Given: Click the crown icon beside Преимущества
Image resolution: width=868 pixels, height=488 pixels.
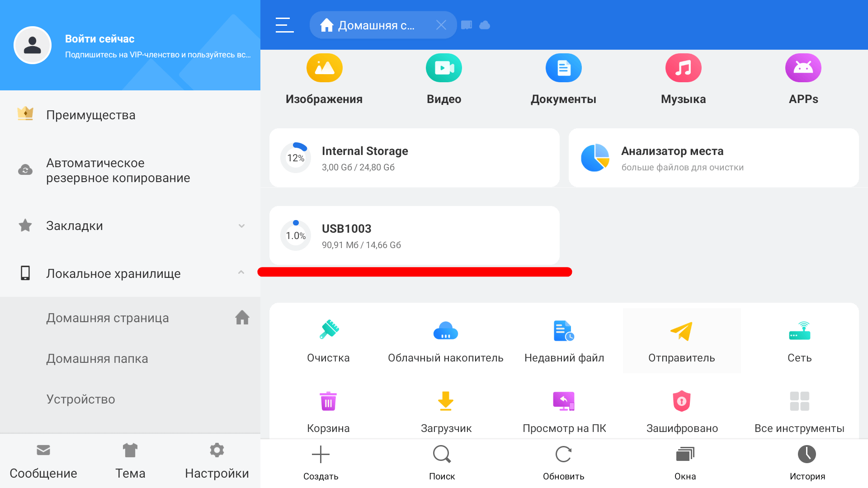Looking at the screenshot, I should point(25,113).
